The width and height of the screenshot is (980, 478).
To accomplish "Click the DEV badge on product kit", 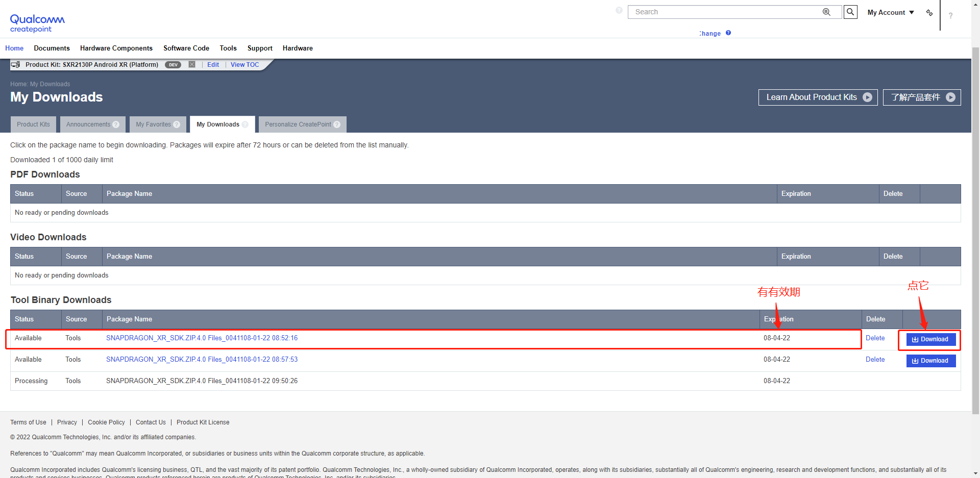I will click(173, 65).
